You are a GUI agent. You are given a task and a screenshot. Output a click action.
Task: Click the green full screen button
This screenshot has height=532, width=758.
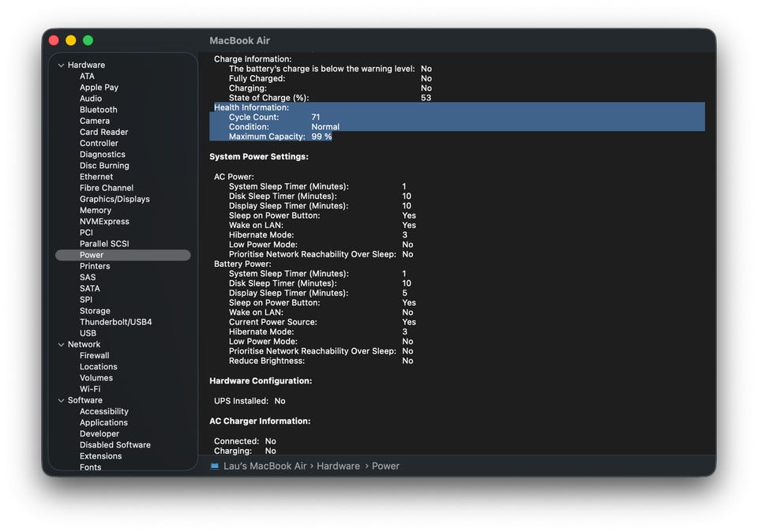coord(88,40)
